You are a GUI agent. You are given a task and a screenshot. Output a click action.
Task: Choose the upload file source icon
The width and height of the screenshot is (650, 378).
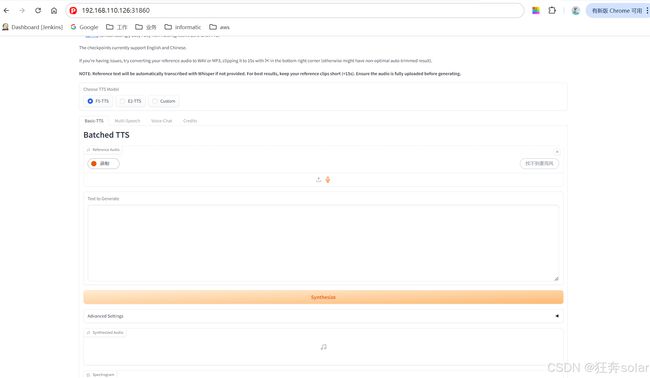tap(318, 179)
